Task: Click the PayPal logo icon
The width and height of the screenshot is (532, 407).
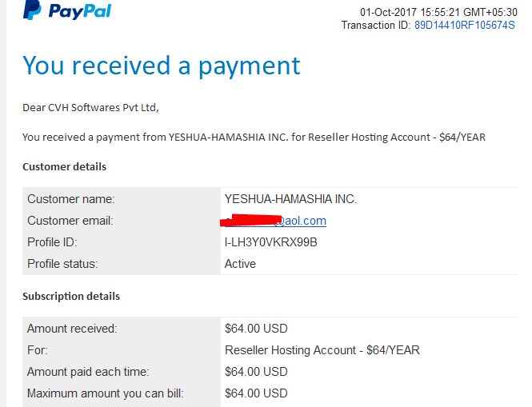Action: [32, 10]
